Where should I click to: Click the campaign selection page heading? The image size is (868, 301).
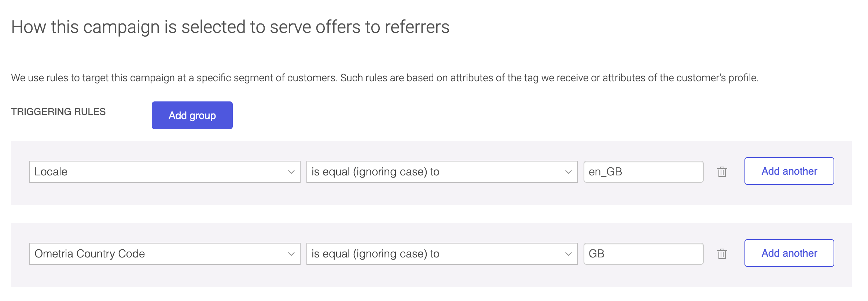(230, 27)
